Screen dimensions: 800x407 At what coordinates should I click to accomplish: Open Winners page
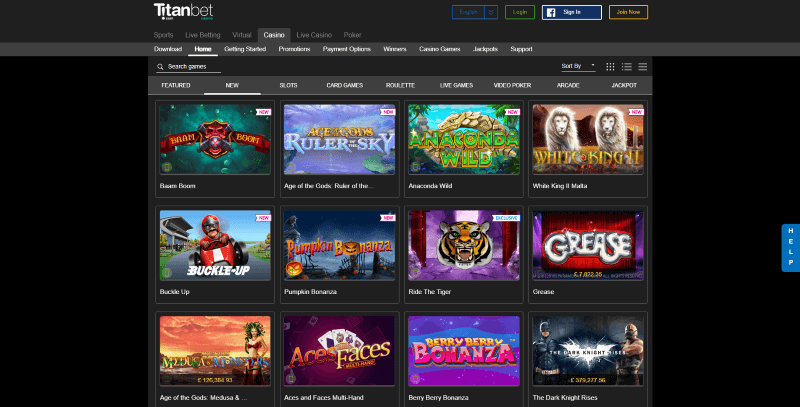pyautogui.click(x=394, y=49)
